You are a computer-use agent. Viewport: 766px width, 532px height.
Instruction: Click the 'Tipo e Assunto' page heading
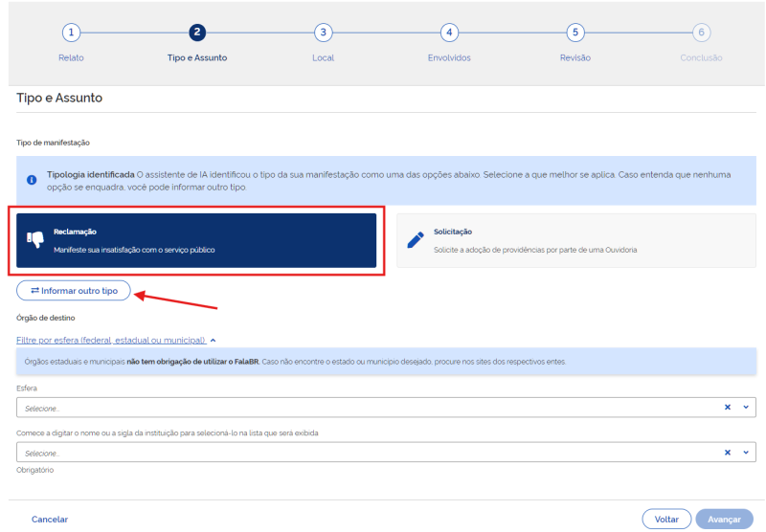point(59,98)
